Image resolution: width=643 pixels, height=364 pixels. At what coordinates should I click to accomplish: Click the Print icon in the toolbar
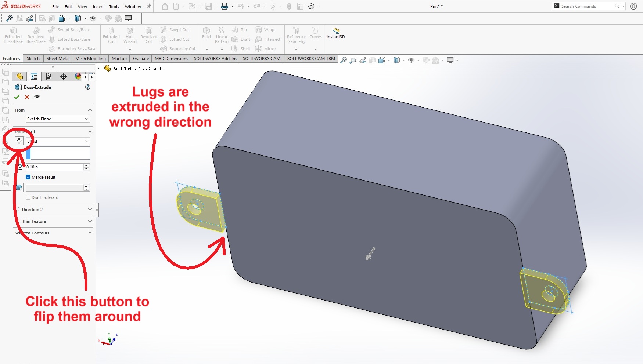point(224,6)
